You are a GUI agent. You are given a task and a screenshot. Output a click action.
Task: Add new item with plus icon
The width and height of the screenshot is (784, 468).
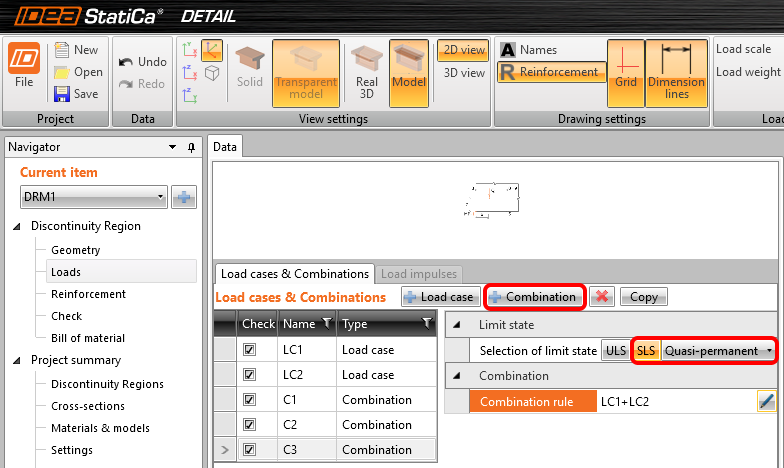click(x=183, y=197)
